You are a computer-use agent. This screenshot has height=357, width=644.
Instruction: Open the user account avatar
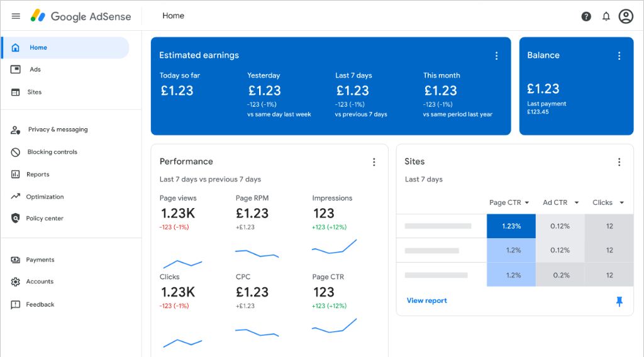pyautogui.click(x=626, y=16)
